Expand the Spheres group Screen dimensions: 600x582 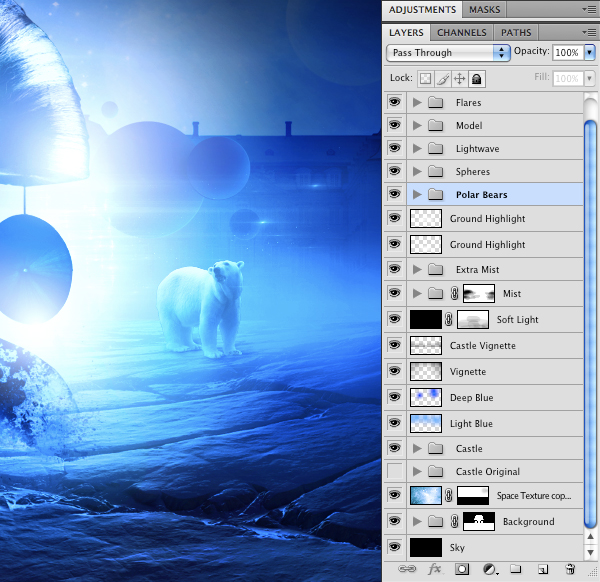coord(417,171)
